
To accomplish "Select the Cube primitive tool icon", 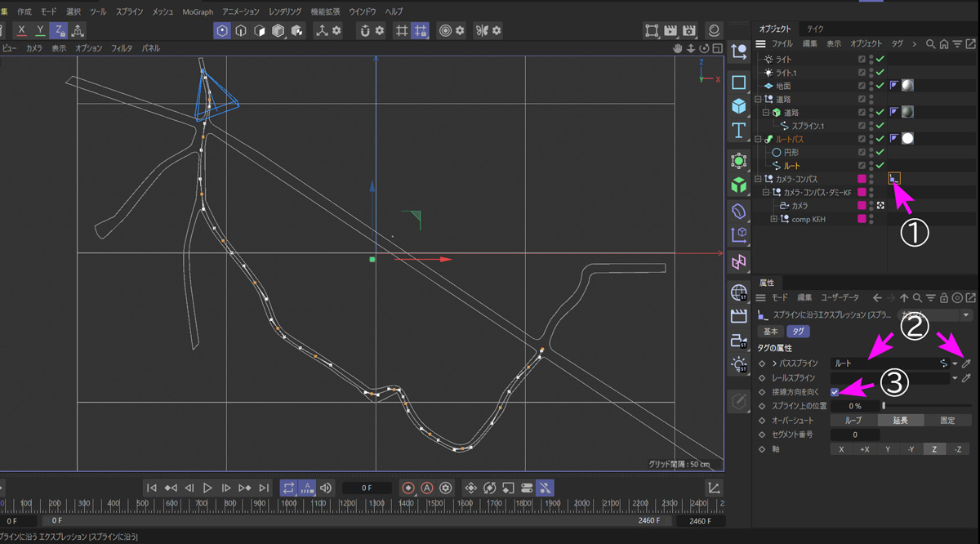I will coord(738,106).
